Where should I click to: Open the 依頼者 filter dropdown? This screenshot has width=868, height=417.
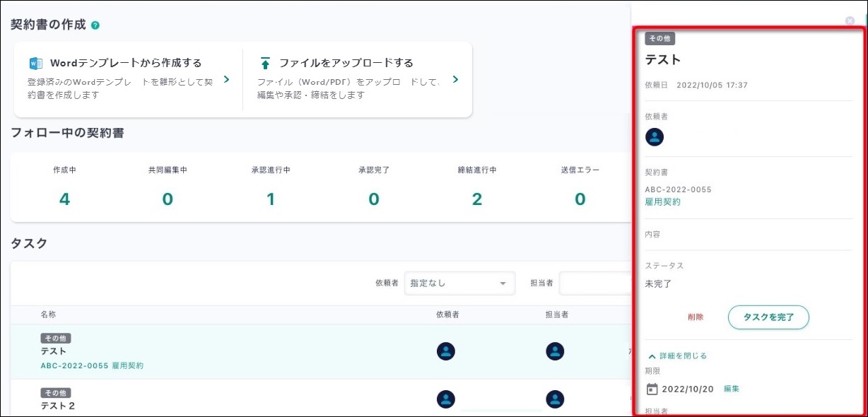click(x=459, y=283)
